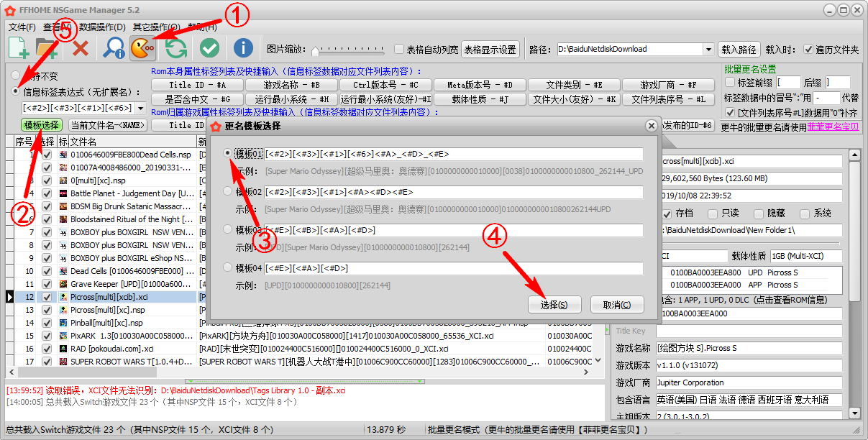Click the icon beside Pinball[multi][xc].nsp
The width and height of the screenshot is (868, 440).
point(63,323)
